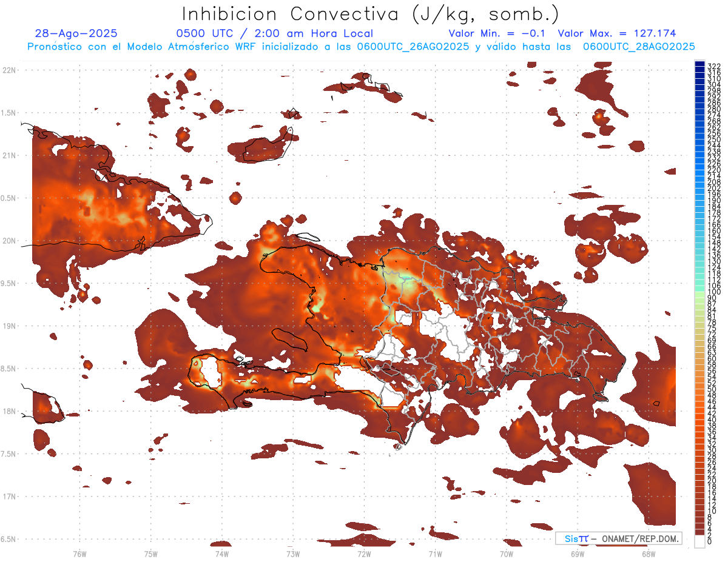Click the '20N' latitude label
The image size is (728, 562).
coord(9,241)
